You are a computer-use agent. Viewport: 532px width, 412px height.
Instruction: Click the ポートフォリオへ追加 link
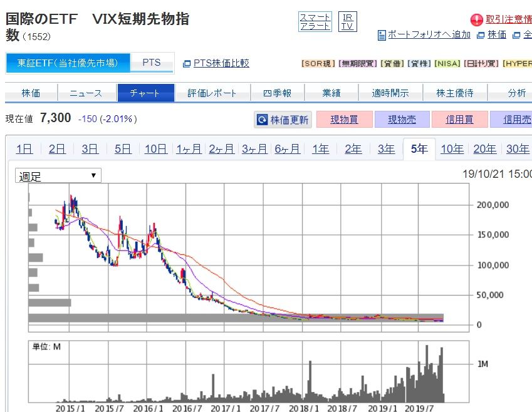[429, 34]
